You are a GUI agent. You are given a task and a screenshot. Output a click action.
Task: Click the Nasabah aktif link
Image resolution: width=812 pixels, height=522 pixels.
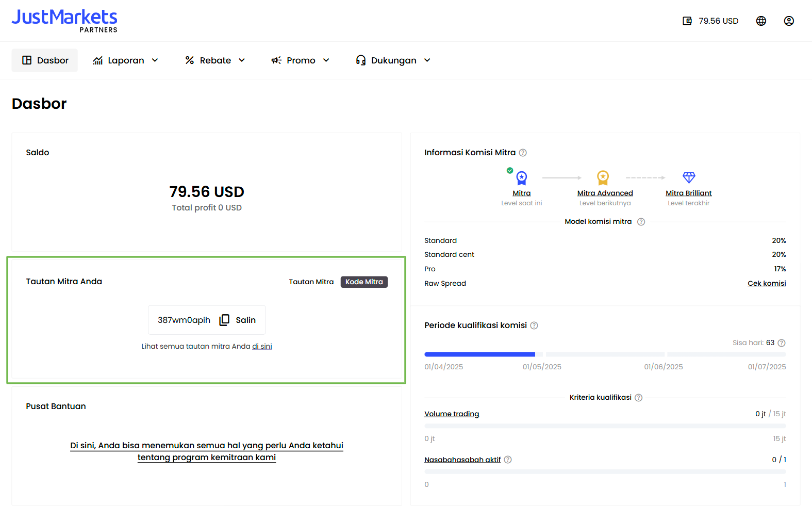point(462,460)
